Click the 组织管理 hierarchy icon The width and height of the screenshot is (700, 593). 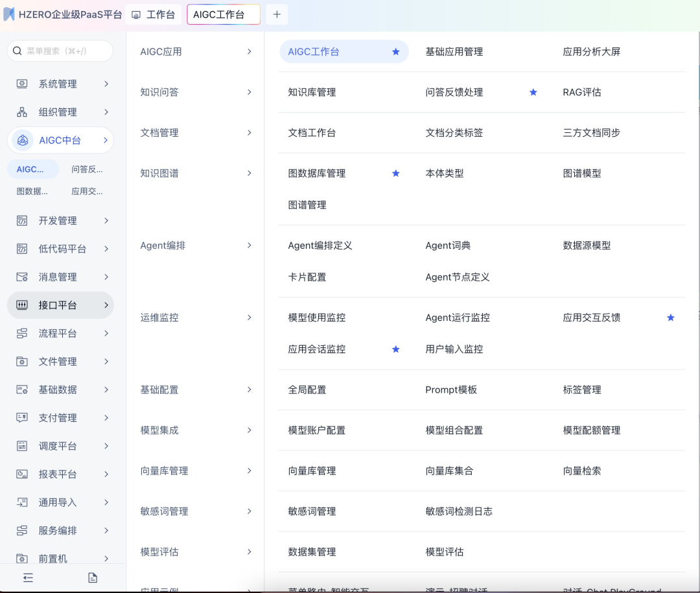(22, 112)
